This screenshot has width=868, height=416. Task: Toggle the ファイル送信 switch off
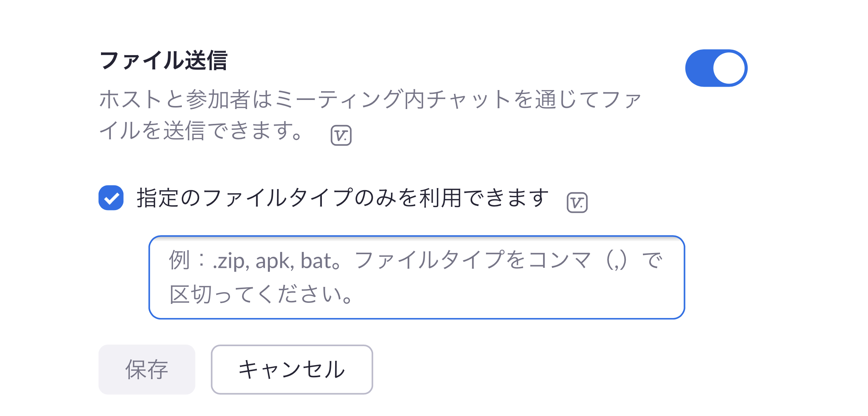pyautogui.click(x=716, y=68)
